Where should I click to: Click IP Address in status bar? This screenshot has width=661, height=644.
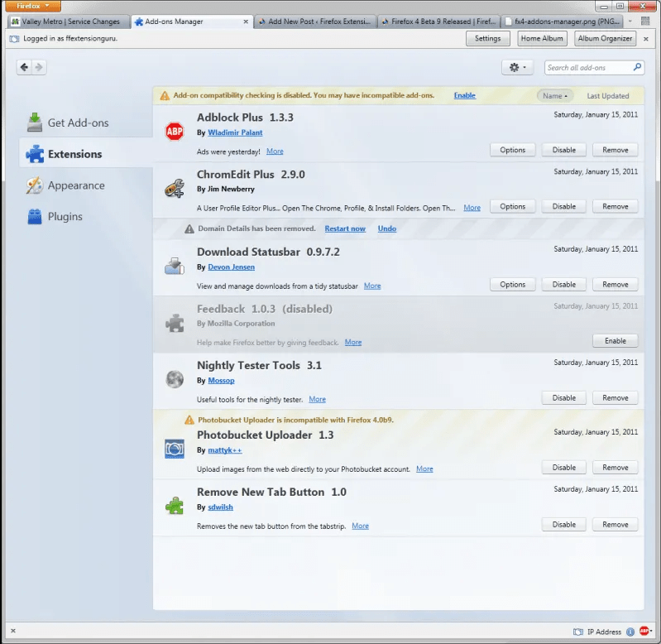pos(604,632)
